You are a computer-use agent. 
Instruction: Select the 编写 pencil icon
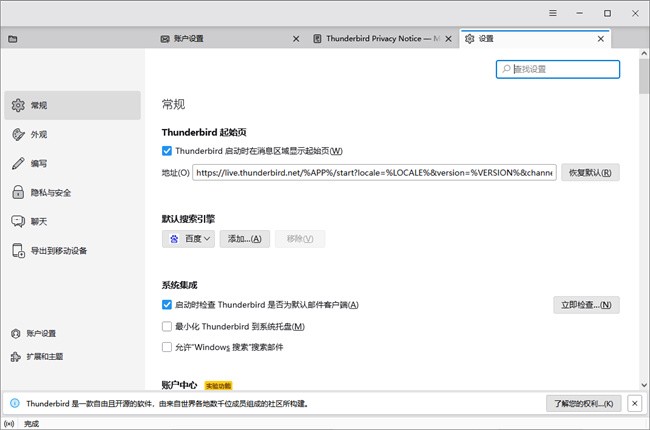(x=17, y=163)
